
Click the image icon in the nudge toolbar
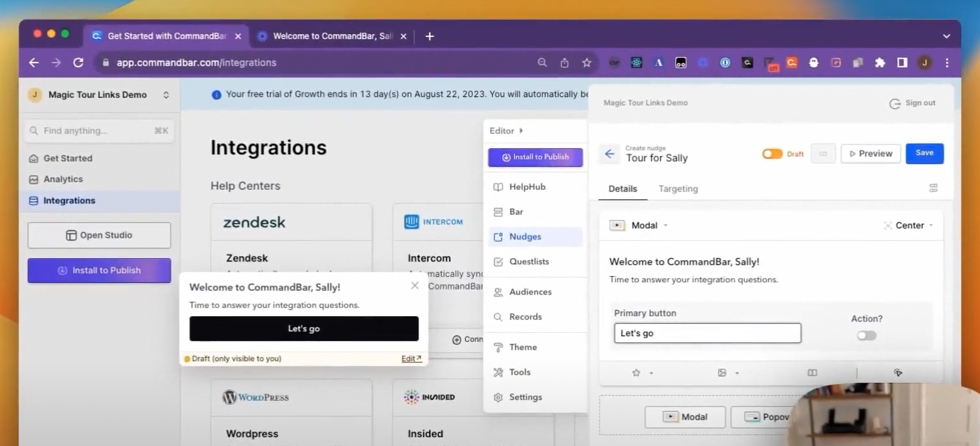coord(722,373)
